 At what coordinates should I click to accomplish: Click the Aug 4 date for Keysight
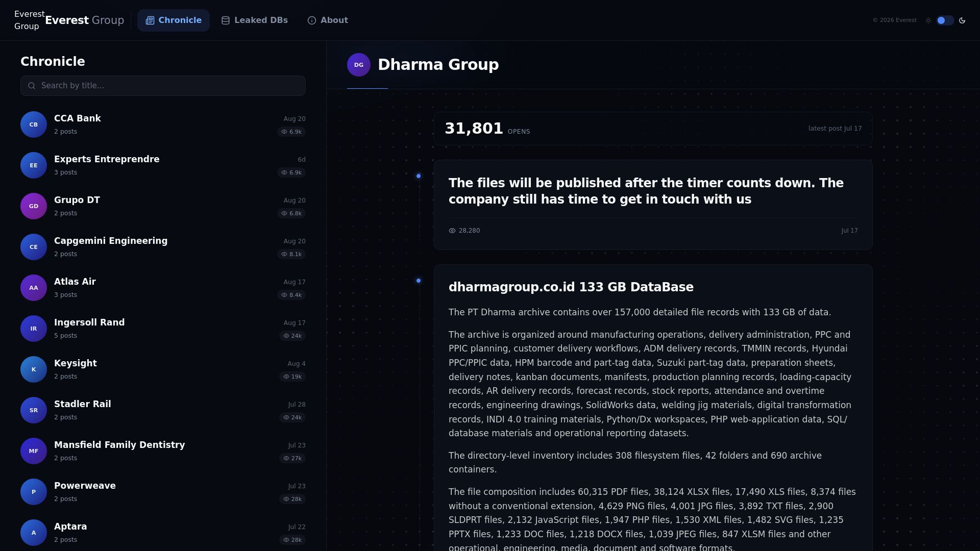tap(297, 364)
